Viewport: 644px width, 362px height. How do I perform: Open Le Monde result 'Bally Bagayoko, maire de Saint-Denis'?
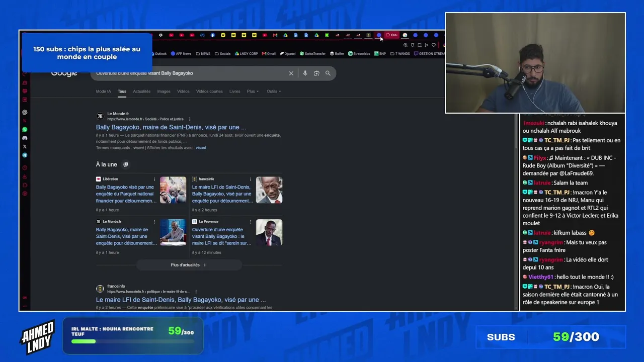coord(171,128)
